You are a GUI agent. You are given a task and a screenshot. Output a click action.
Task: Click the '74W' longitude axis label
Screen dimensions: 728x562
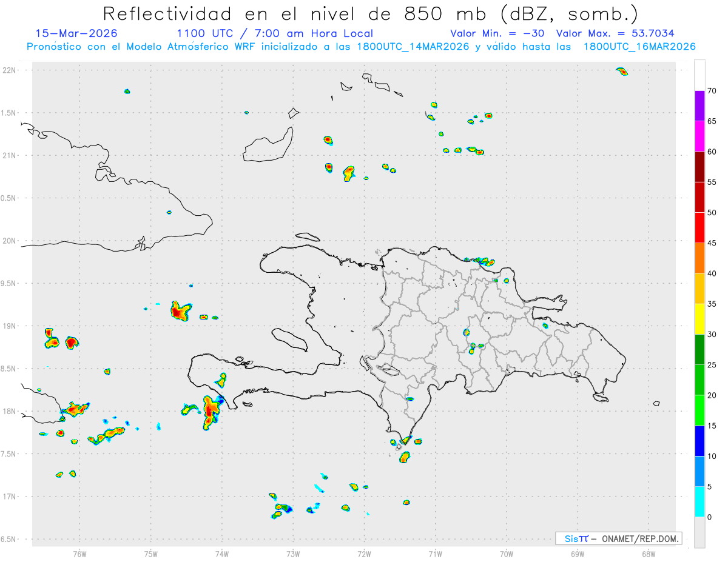point(222,553)
